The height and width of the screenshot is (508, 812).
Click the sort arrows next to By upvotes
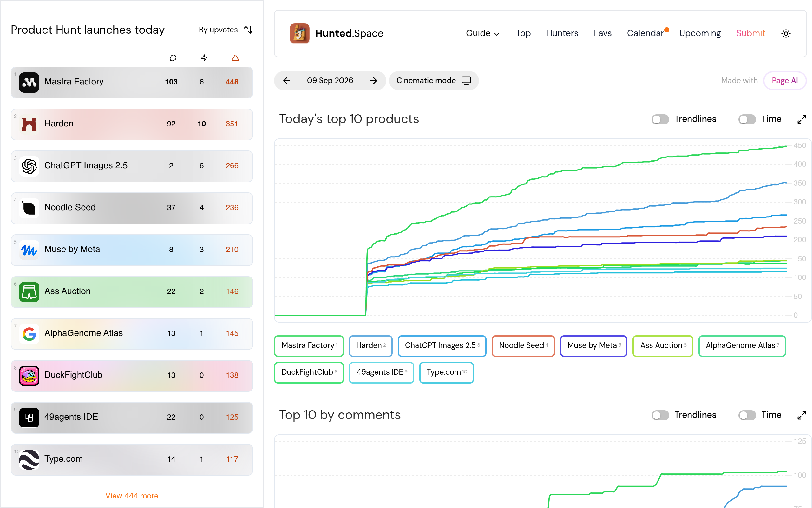click(x=248, y=30)
